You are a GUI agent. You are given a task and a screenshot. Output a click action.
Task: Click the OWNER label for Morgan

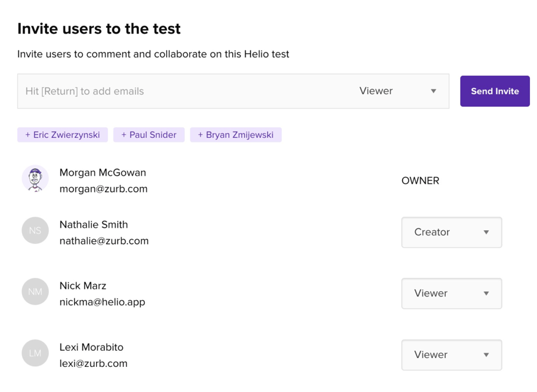point(420,180)
